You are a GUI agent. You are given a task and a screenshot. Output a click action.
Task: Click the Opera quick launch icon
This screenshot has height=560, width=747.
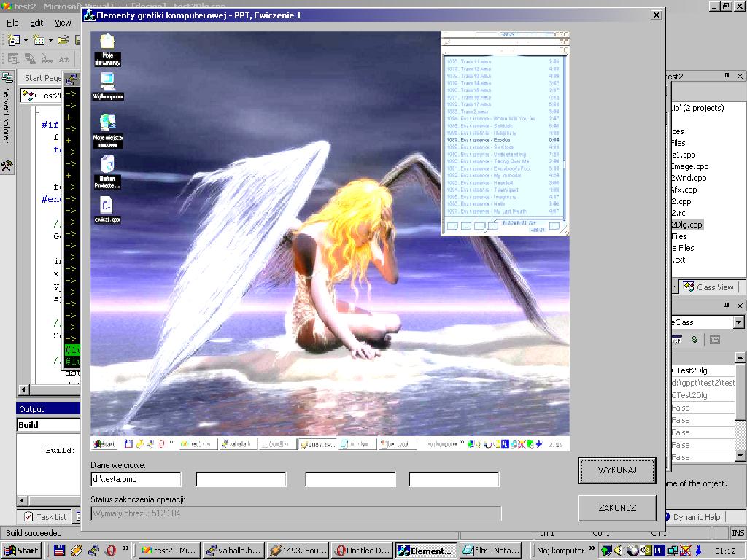(111, 551)
